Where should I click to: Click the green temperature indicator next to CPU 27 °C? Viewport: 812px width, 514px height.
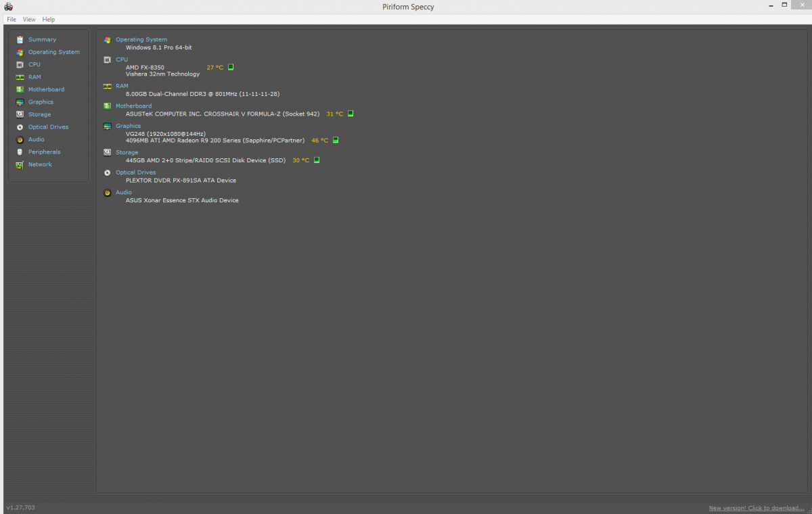tap(231, 67)
